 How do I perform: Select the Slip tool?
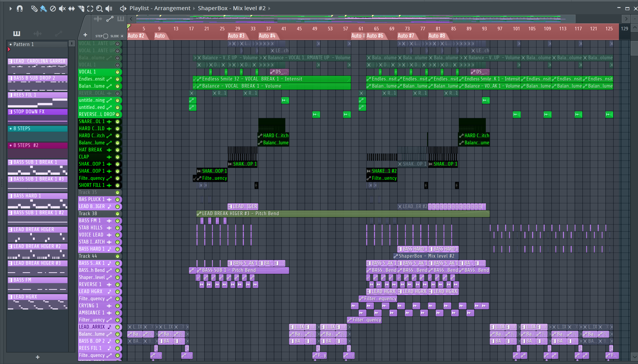point(72,8)
